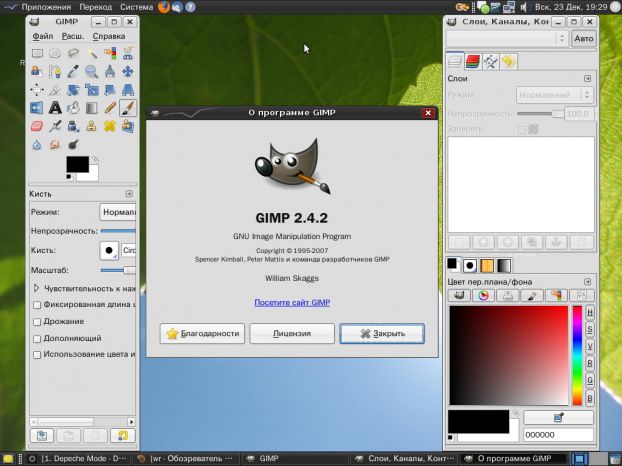Viewport: 622px width, 466px height.
Task: Click the Лицензия button
Action: click(x=292, y=334)
